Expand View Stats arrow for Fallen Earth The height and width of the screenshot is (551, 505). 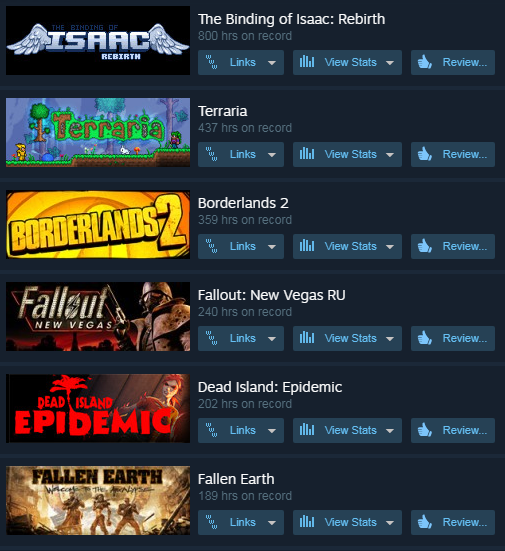pyautogui.click(x=389, y=523)
